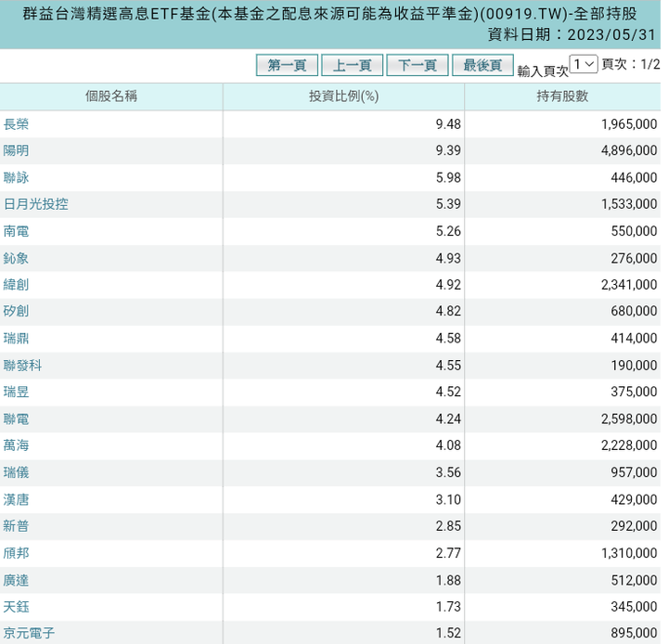Select share count 190,000

click(634, 366)
